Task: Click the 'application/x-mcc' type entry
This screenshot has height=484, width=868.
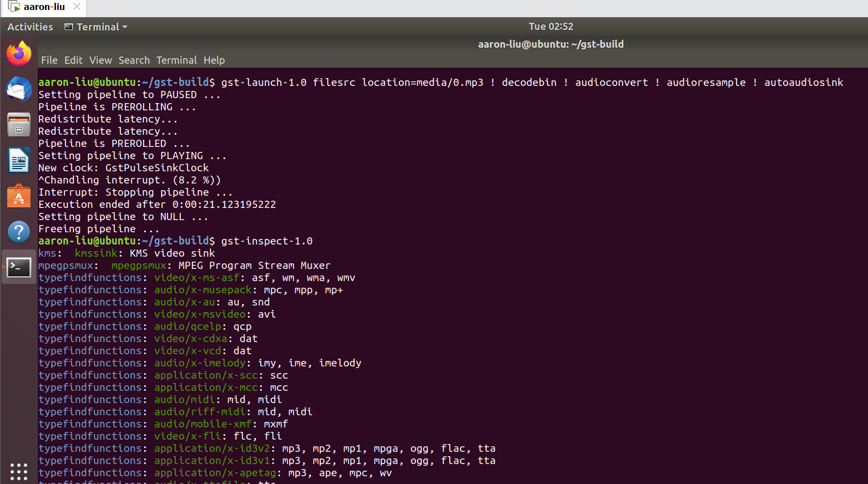Action: pos(206,388)
